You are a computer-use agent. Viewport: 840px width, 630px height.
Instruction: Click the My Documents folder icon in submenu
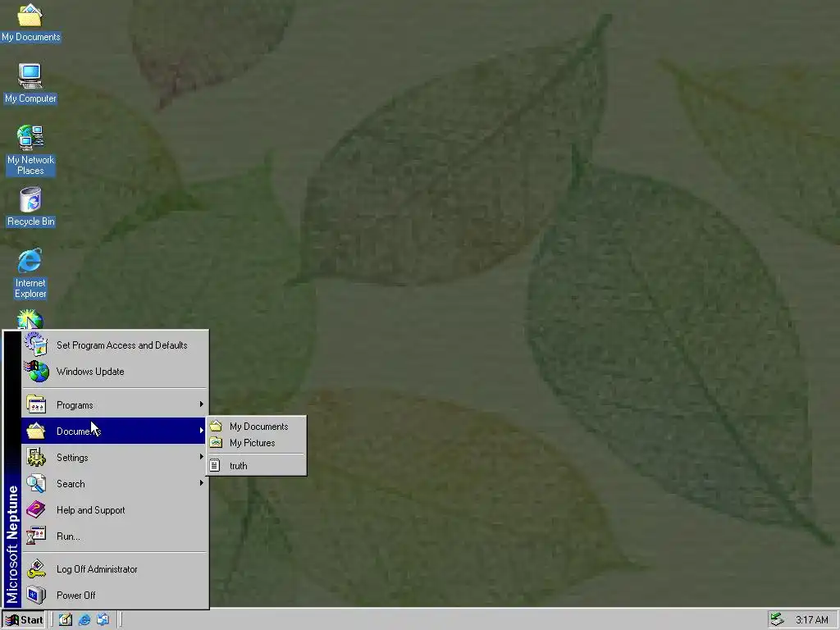coord(216,426)
